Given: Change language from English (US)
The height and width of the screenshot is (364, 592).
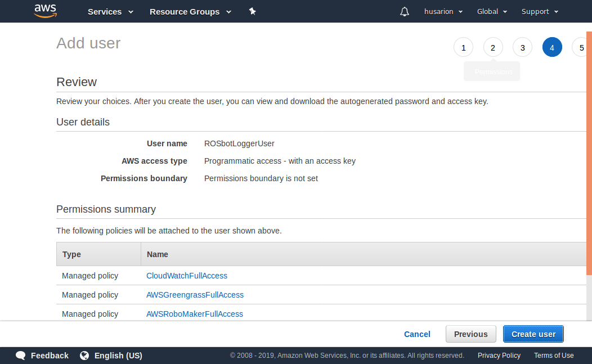Looking at the screenshot, I should [118, 356].
